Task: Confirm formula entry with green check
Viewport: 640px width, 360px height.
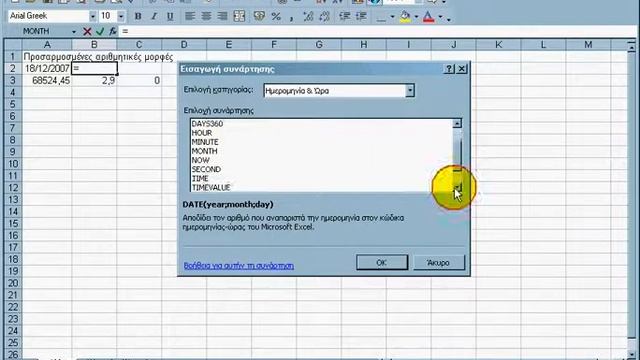Action: pyautogui.click(x=100, y=31)
